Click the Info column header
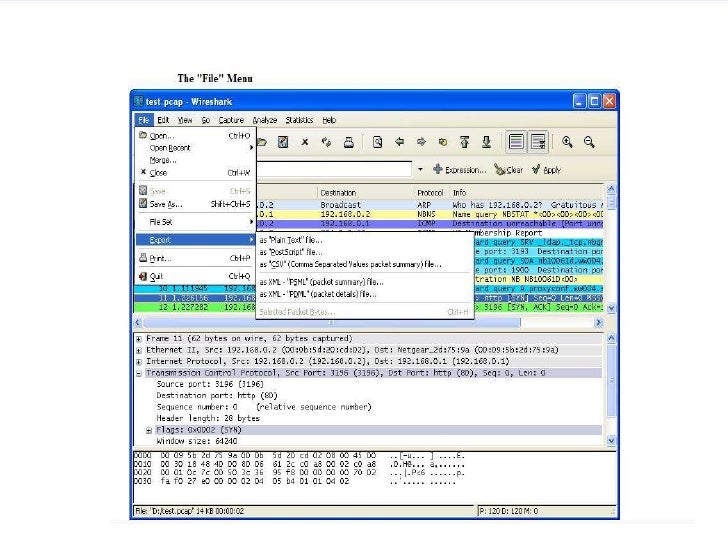The image size is (728, 546). [526, 192]
